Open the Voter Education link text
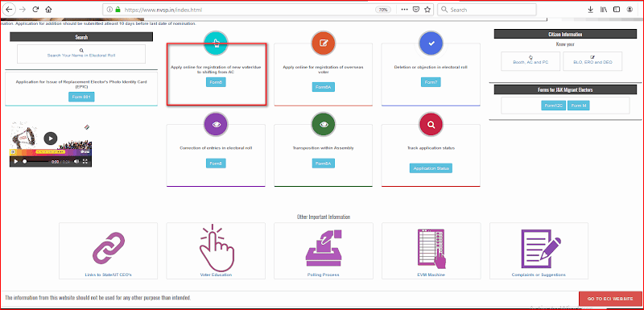The image size is (644, 310). coord(216,275)
